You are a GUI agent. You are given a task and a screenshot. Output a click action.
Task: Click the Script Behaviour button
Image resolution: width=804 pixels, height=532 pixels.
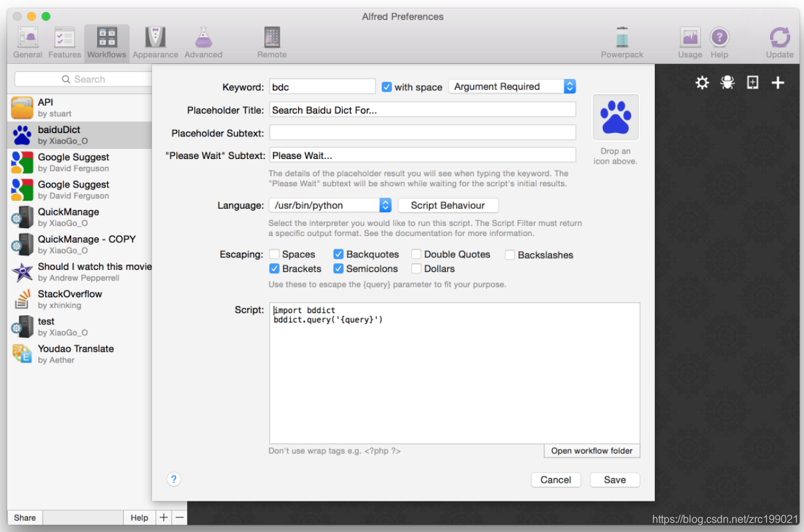pyautogui.click(x=448, y=205)
